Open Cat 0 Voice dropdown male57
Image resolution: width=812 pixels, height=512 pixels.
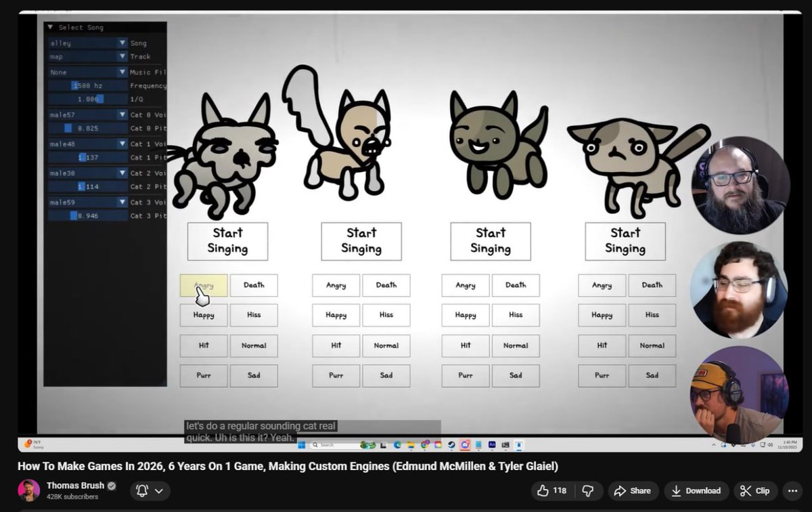(x=87, y=115)
